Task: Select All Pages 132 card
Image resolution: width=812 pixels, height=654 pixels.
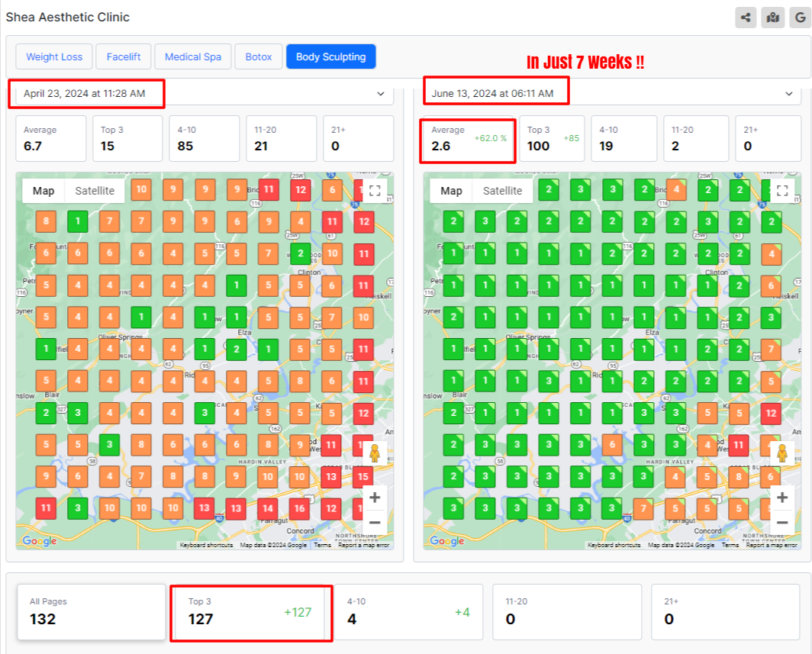Action: [91, 612]
